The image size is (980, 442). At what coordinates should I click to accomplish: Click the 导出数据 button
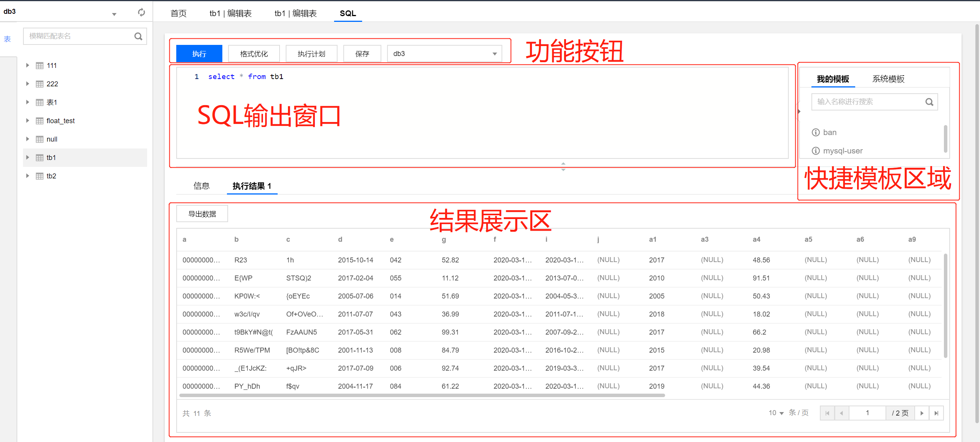(202, 214)
